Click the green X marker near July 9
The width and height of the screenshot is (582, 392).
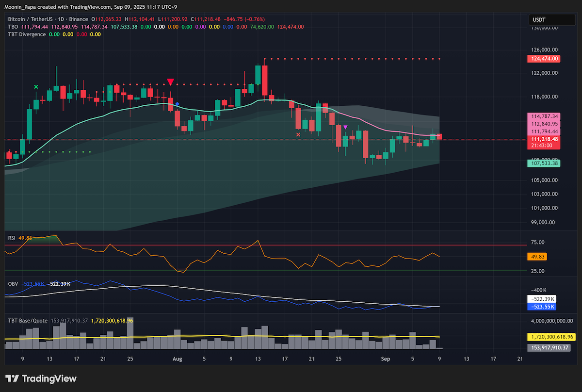click(36, 87)
